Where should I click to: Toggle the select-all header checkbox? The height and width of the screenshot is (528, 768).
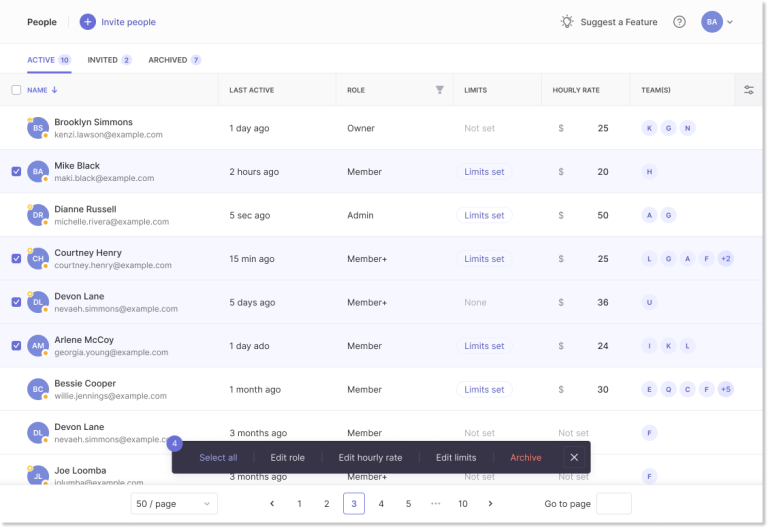coord(16,90)
